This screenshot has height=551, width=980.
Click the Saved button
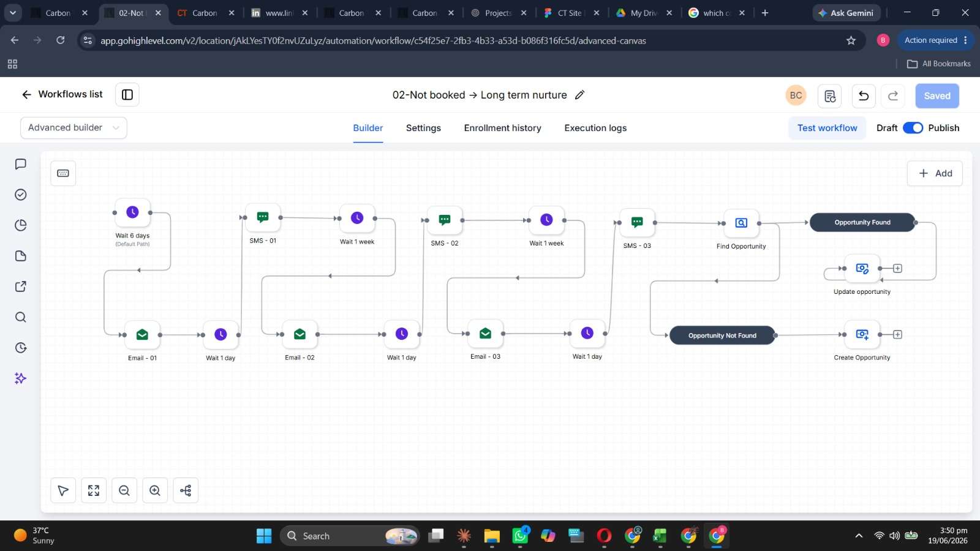pos(937,96)
